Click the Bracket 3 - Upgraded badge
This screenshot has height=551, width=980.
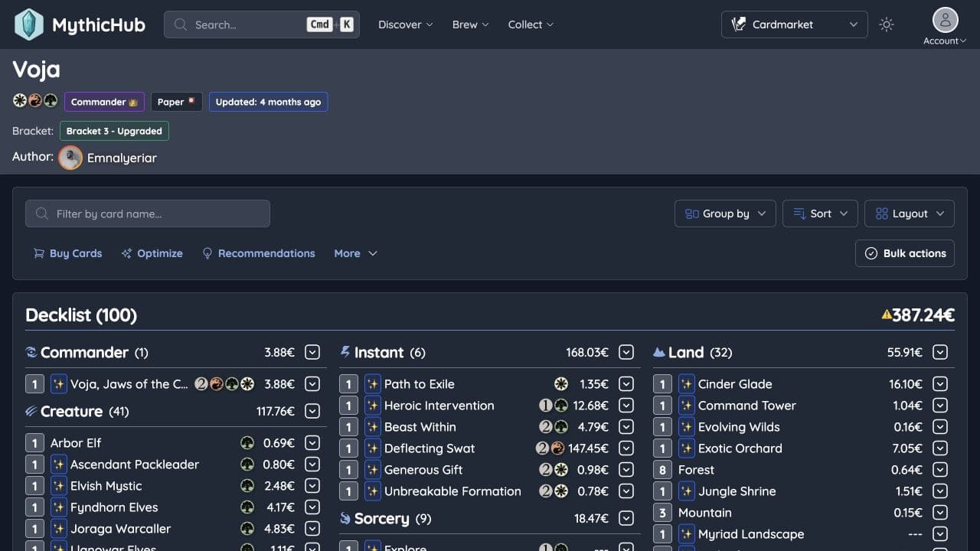[x=114, y=131]
